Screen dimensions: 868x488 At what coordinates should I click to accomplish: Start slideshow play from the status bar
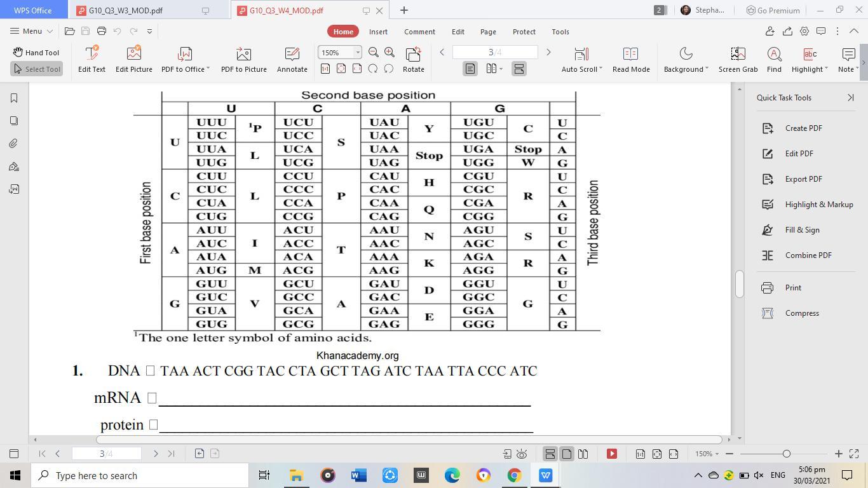click(612, 454)
